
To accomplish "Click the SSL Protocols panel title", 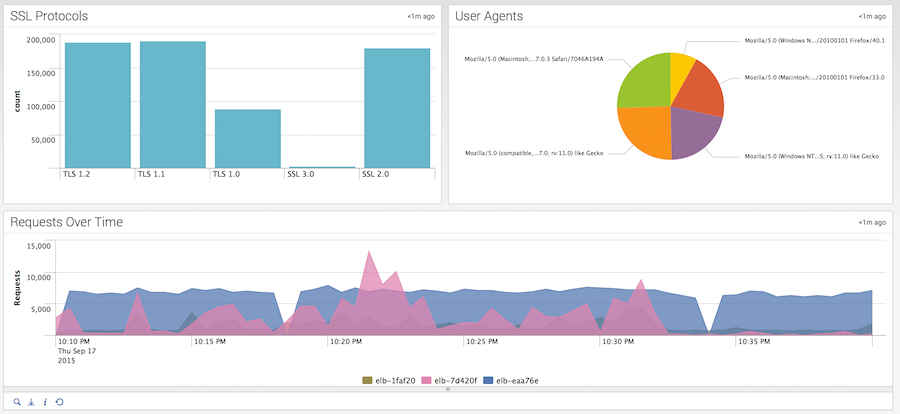I will tap(48, 16).
